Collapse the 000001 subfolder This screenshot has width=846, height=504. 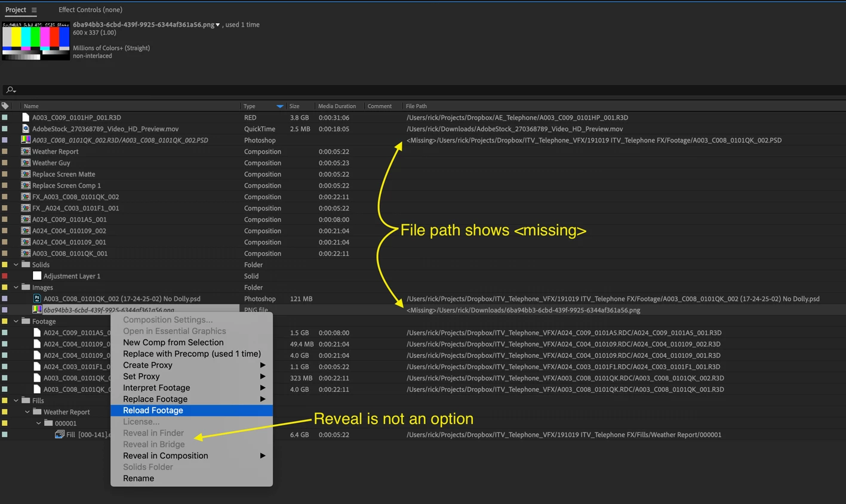point(39,423)
